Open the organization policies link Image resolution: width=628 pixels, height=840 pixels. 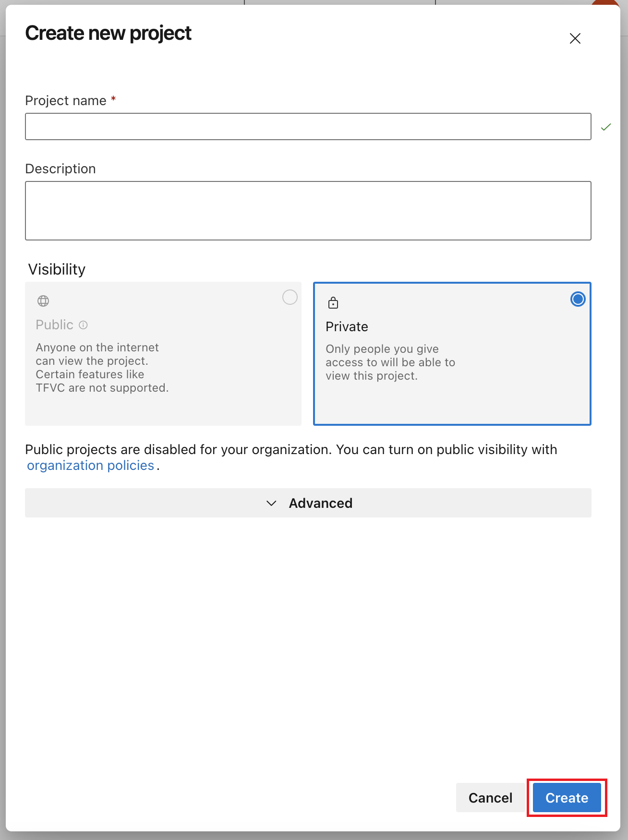(x=90, y=465)
